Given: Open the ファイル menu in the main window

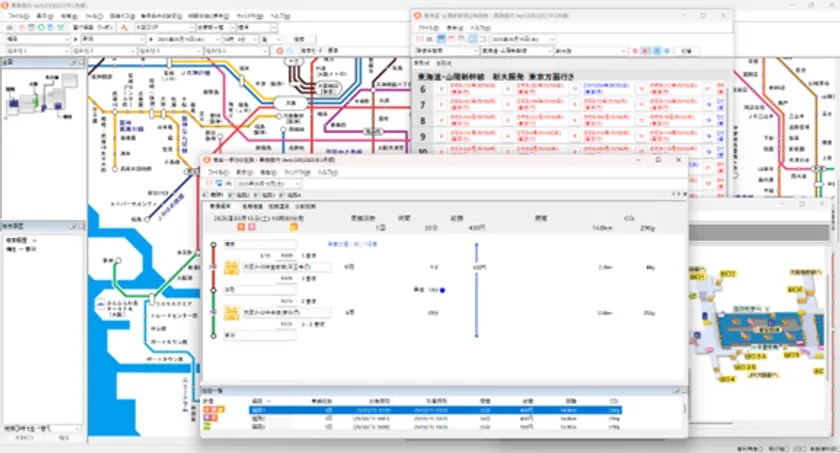Looking at the screenshot, I should [x=18, y=17].
